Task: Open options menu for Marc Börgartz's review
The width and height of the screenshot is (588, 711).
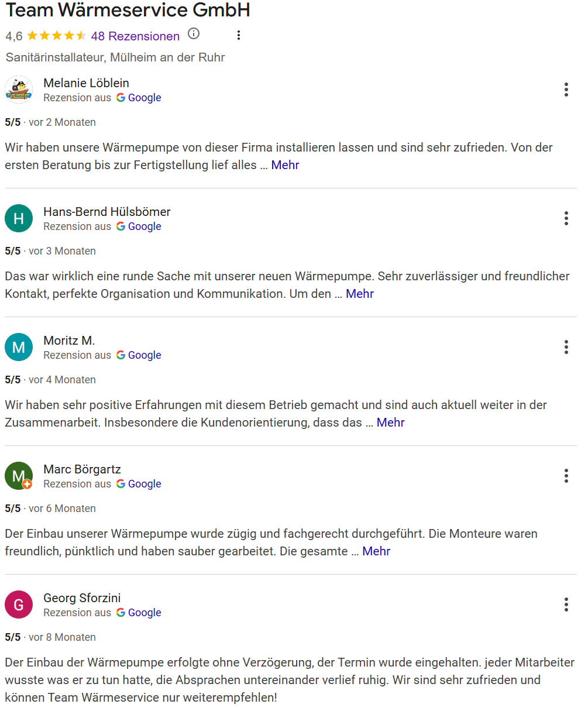Action: coord(566,476)
